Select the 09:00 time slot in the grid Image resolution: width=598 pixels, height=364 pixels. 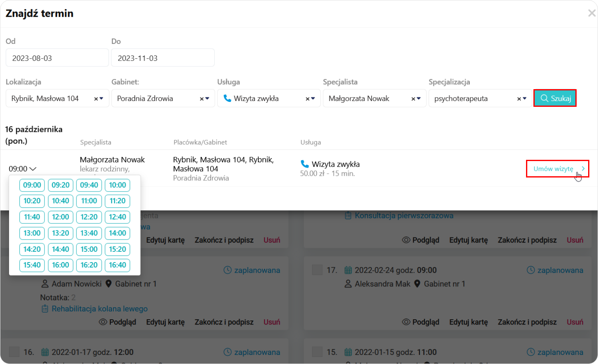point(32,185)
